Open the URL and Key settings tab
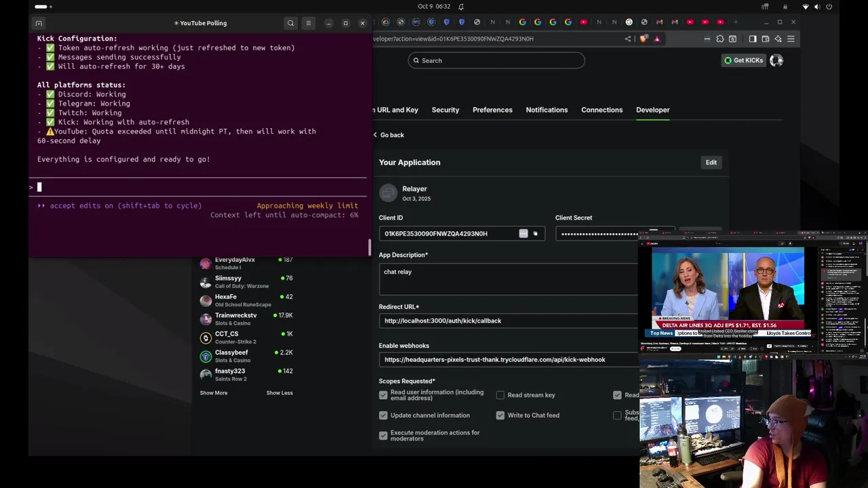The width and height of the screenshot is (868, 488). coord(396,110)
